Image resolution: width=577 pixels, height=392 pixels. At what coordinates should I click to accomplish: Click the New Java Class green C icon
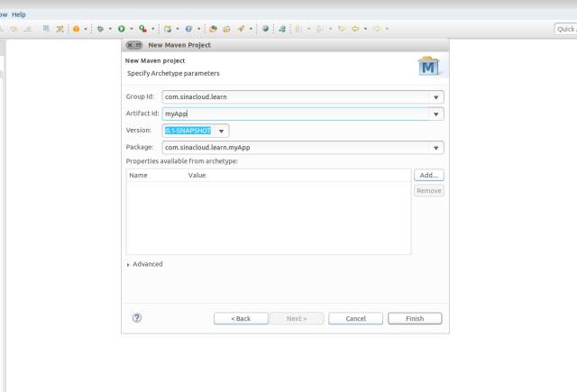(x=188, y=29)
